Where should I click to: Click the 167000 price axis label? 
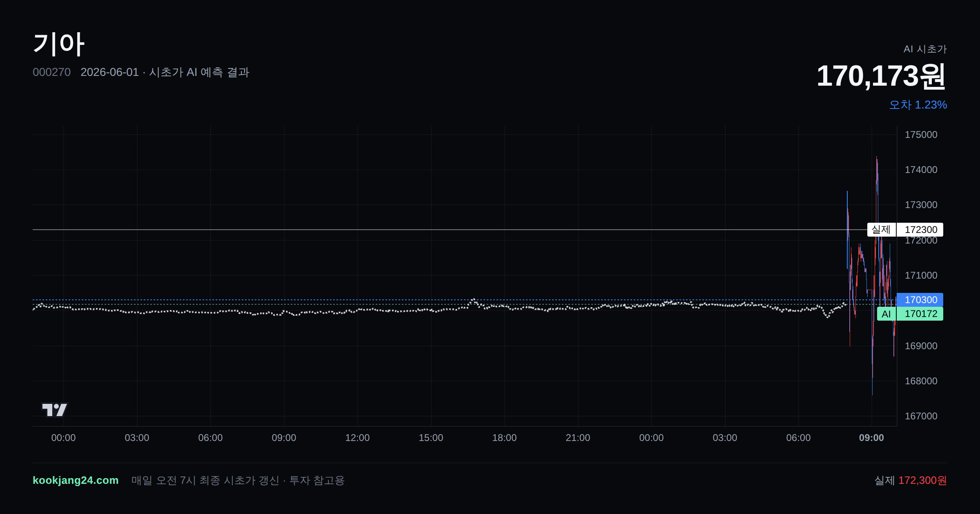pyautogui.click(x=921, y=416)
